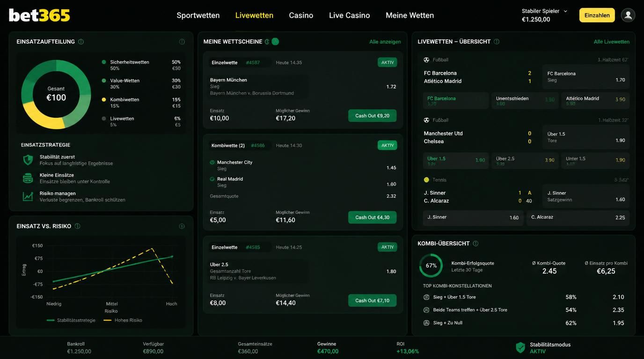Open the Alle Livewetten link
Screen dimensions: 644x359
[x=612, y=42]
